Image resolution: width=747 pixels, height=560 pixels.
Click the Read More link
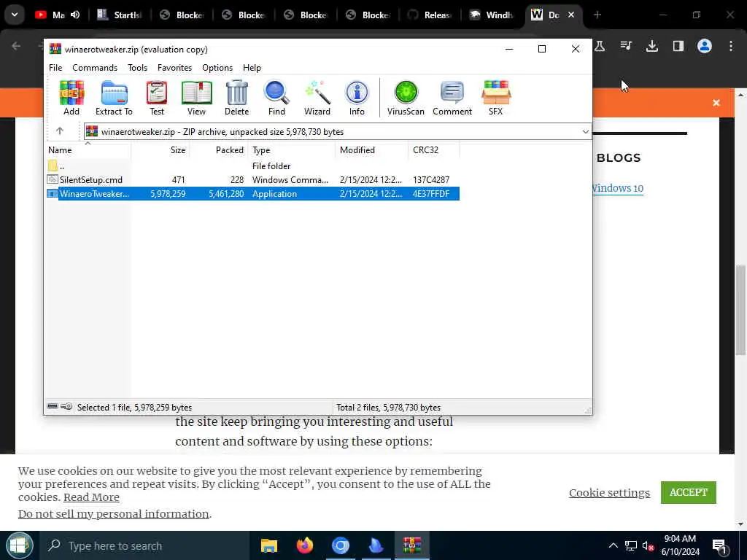91,497
